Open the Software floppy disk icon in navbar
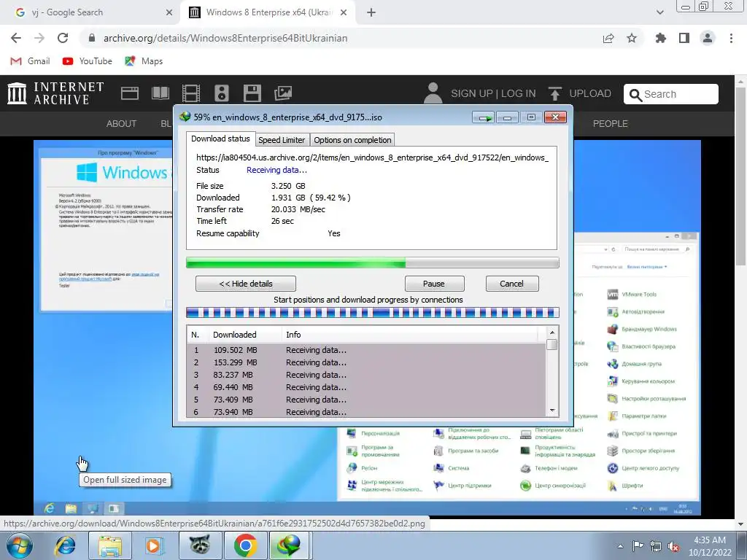 tap(252, 93)
